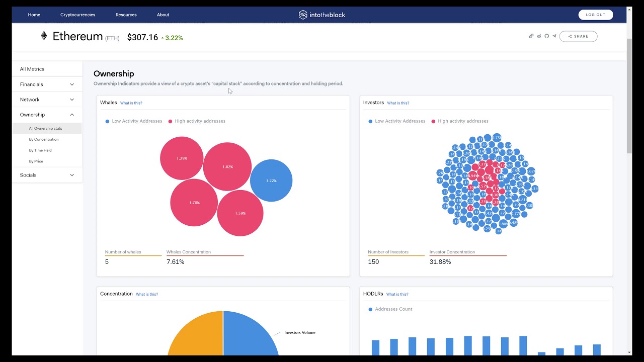Click the blue 1.22% whale bubble
644x362 pixels.
click(271, 180)
